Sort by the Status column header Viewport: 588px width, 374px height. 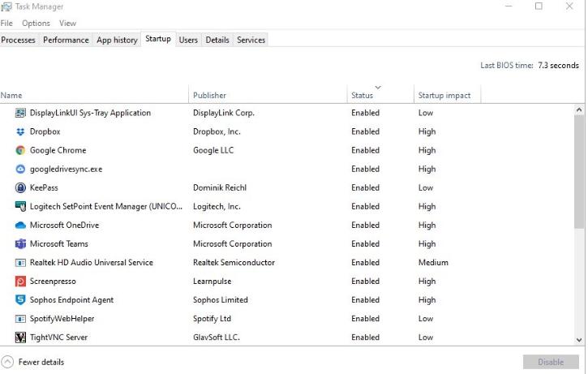tap(380, 95)
